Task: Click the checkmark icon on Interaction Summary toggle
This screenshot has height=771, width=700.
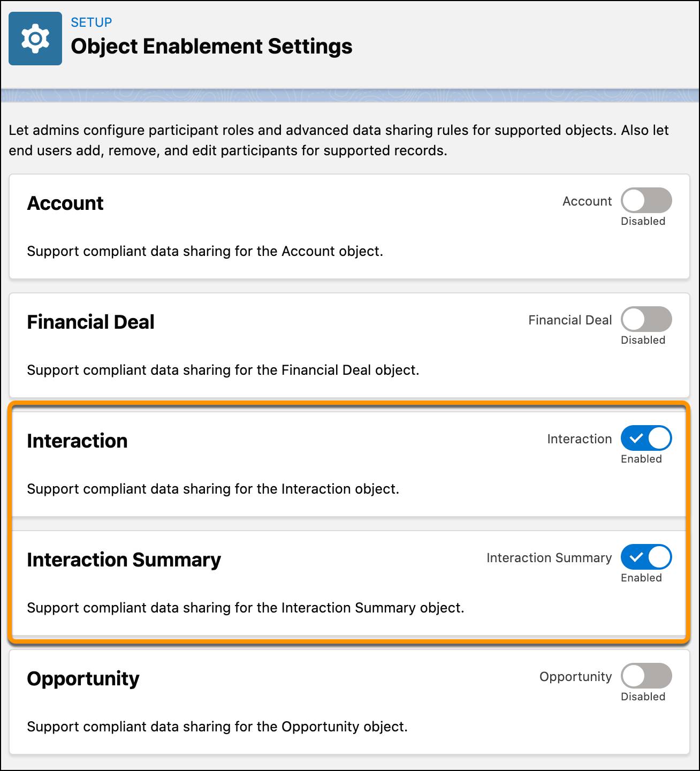Action: tap(637, 557)
